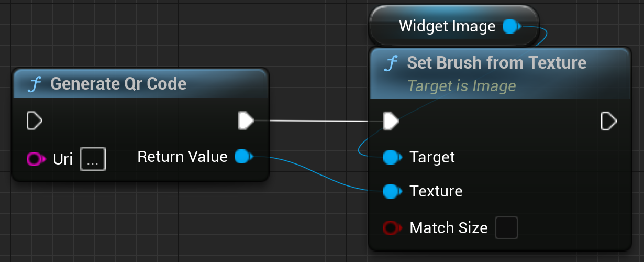Click the Uri text input box
The height and width of the screenshot is (262, 644).
click(93, 159)
